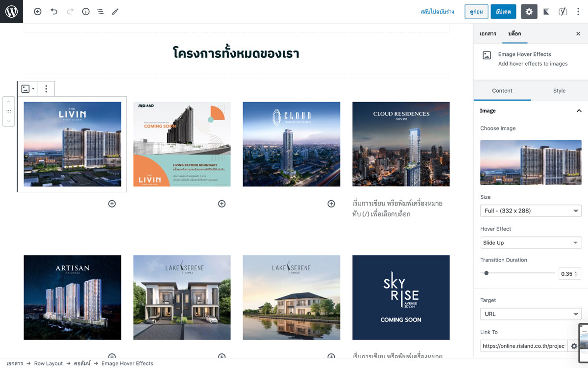Open the Hover Effect dropdown
Image resolution: width=588 pixels, height=368 pixels.
coord(531,242)
